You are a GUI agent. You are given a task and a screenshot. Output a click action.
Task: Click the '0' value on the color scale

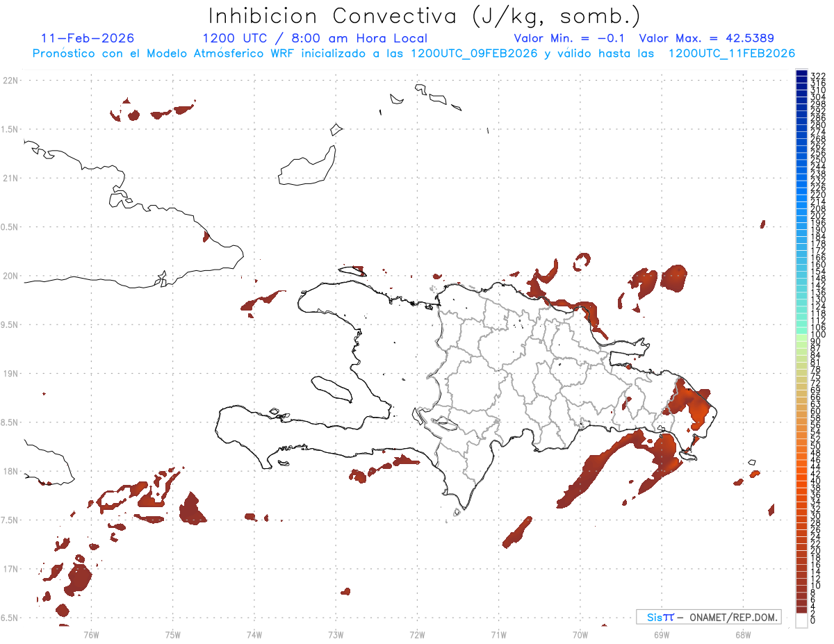point(813,622)
